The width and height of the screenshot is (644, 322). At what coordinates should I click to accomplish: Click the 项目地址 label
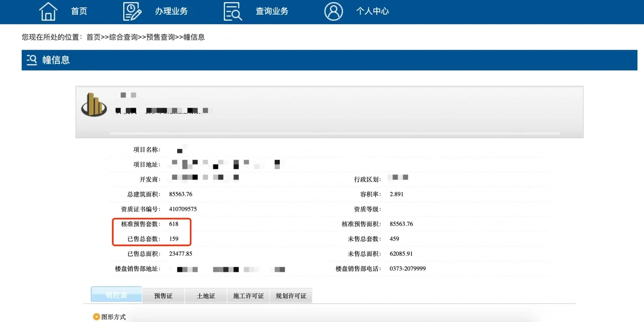coord(146,165)
